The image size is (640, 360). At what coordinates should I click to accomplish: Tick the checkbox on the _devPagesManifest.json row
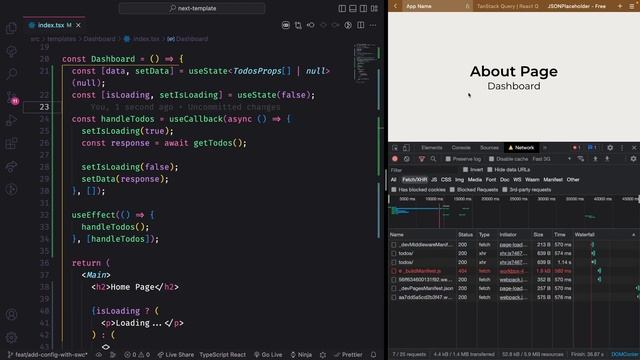(394, 289)
